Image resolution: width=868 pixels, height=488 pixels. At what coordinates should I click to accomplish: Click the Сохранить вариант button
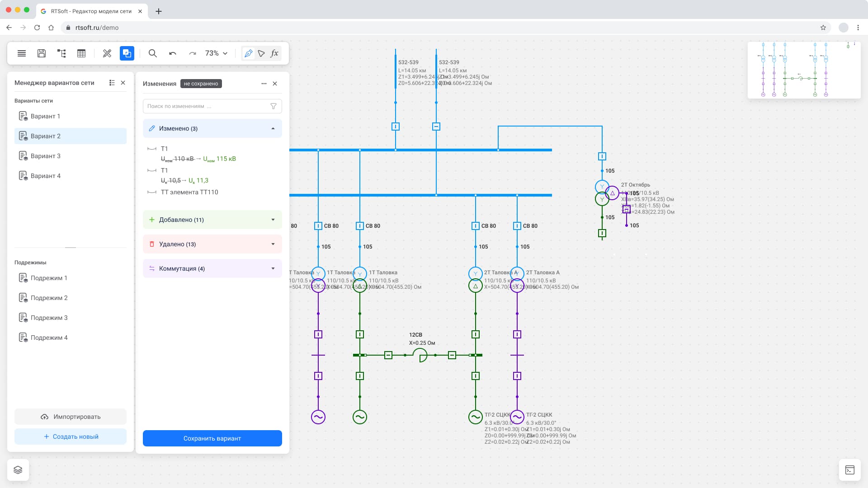(212, 438)
